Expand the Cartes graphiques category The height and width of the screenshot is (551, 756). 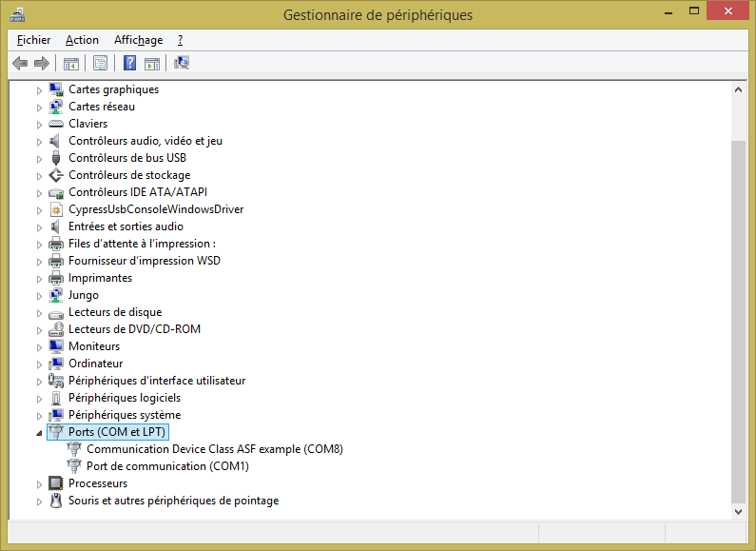pyautogui.click(x=40, y=89)
